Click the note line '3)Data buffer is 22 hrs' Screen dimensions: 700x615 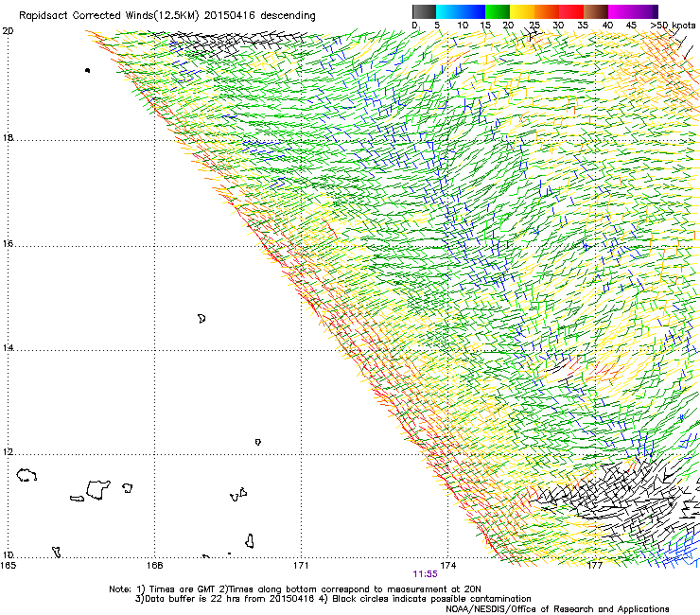tap(333, 599)
